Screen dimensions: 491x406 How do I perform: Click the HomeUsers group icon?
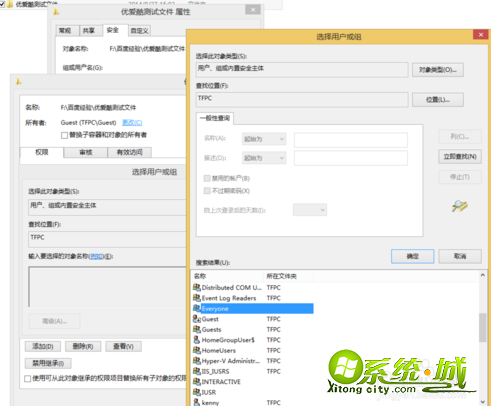[197, 350]
